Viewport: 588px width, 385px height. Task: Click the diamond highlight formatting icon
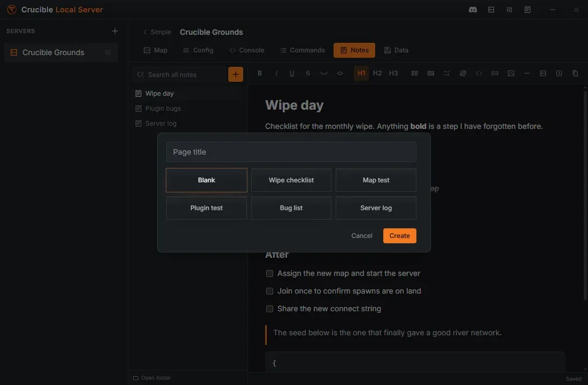tap(340, 73)
